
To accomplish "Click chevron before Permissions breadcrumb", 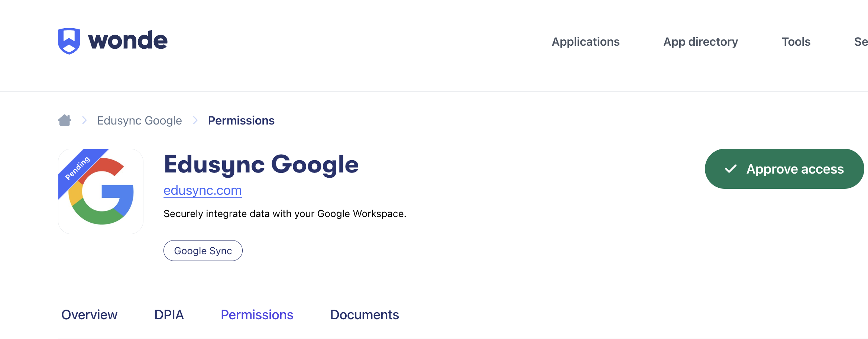I will point(195,120).
